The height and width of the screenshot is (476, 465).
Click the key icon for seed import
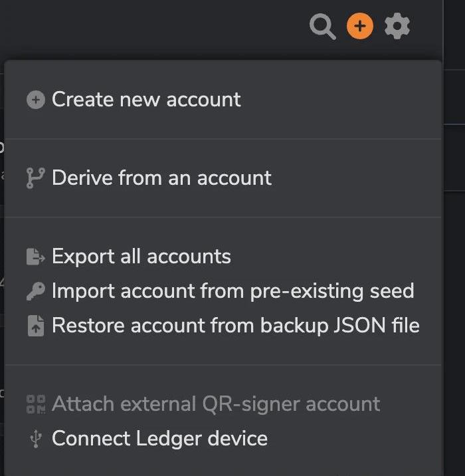(36, 291)
